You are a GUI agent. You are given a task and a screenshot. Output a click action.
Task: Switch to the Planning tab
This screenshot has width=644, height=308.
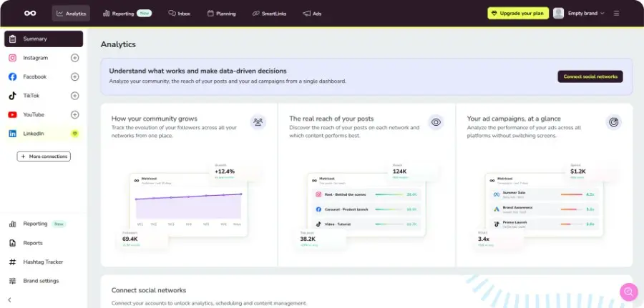click(221, 14)
